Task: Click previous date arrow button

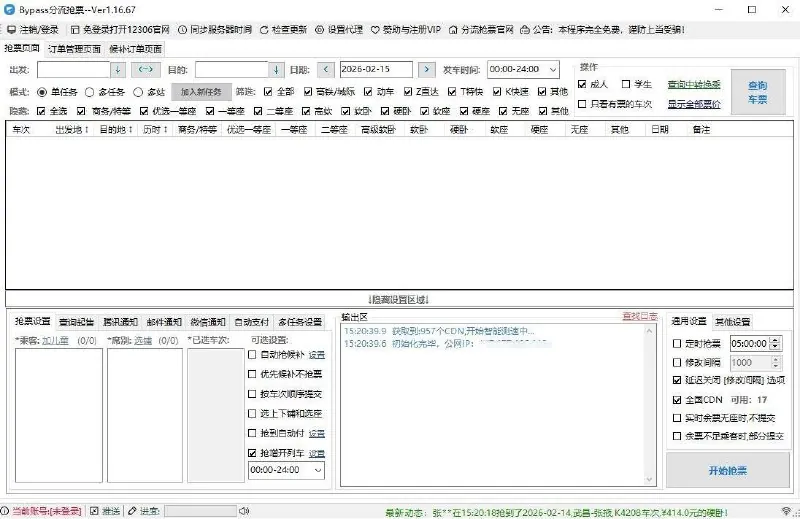Action: (x=326, y=69)
